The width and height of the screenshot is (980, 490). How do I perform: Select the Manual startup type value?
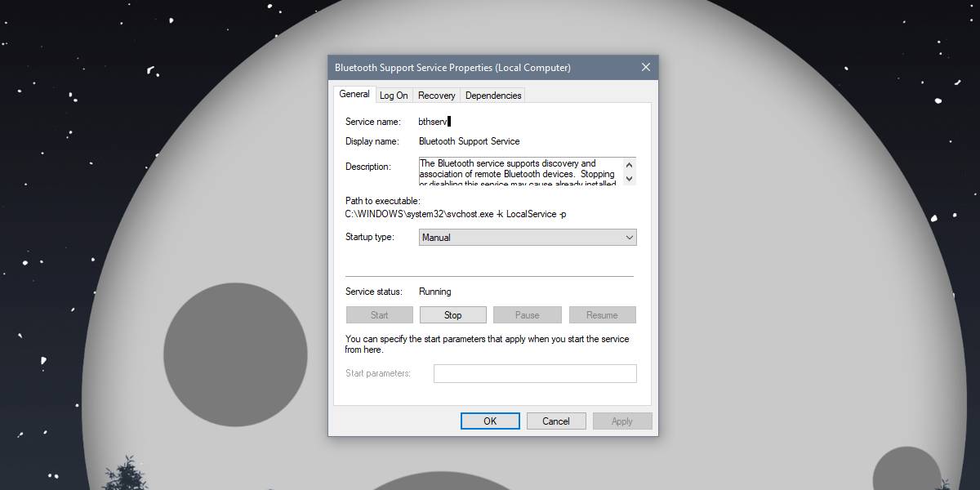pos(523,237)
